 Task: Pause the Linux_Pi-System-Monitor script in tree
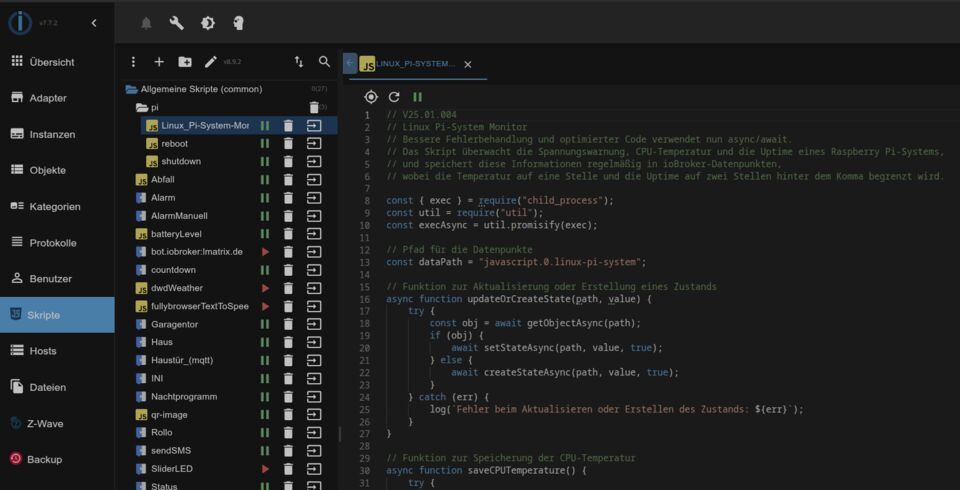[x=265, y=126]
